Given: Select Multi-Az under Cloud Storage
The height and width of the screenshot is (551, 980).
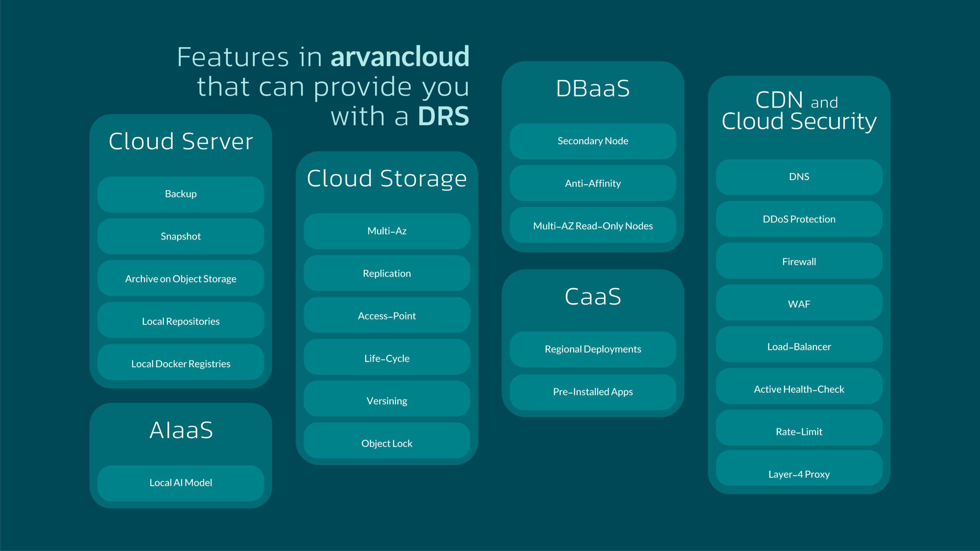Looking at the screenshot, I should pos(387,231).
